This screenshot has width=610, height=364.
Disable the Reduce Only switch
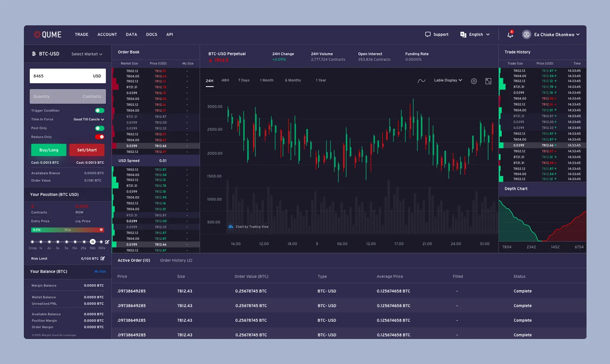pyautogui.click(x=100, y=137)
